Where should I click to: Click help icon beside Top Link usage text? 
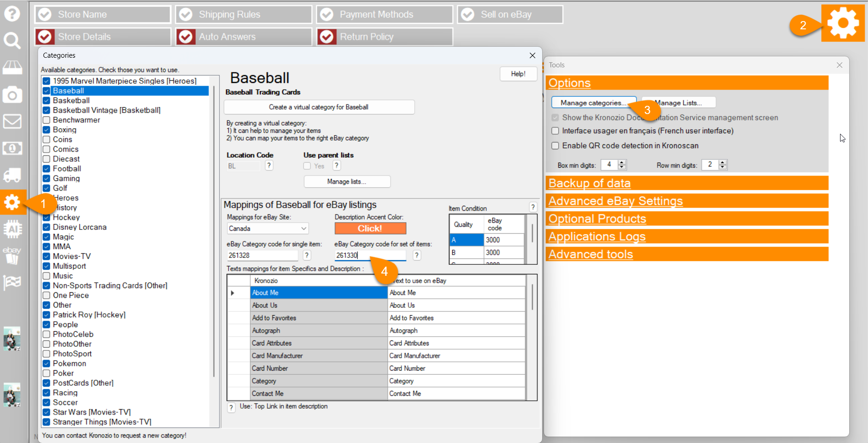pos(231,407)
